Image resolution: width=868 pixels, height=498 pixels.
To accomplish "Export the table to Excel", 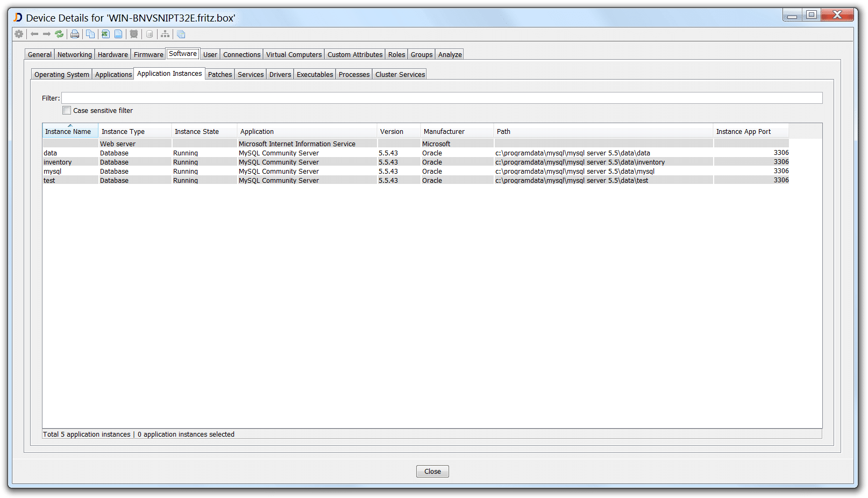I will [105, 34].
